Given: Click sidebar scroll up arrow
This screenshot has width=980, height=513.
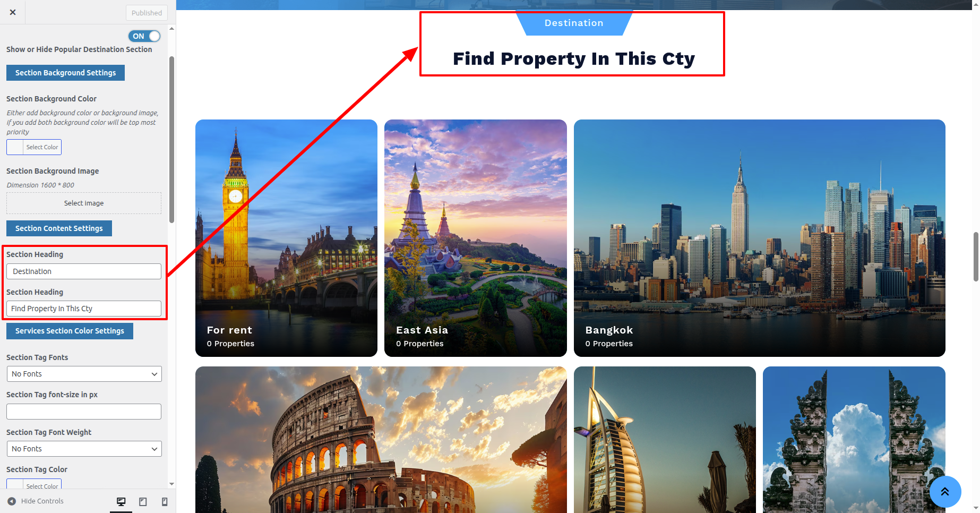Looking at the screenshot, I should tap(171, 29).
